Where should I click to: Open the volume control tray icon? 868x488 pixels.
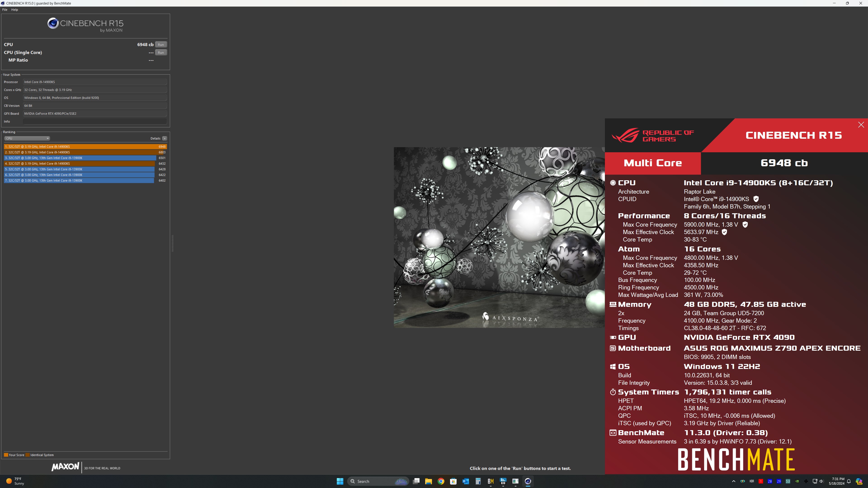pyautogui.click(x=821, y=481)
